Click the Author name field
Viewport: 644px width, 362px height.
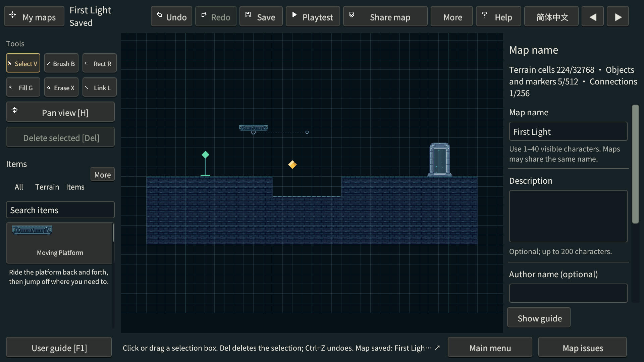[x=568, y=293]
